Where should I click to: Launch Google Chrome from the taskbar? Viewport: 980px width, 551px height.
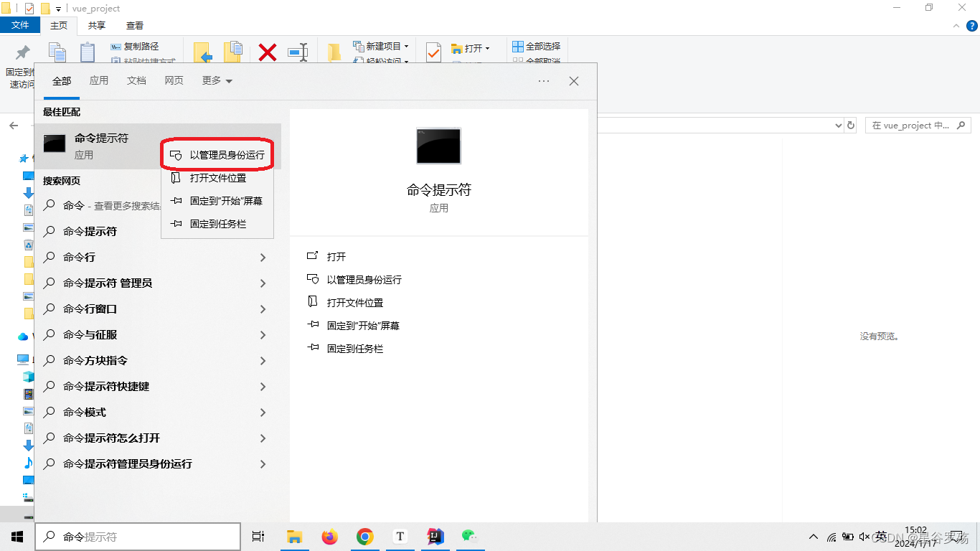[x=364, y=536]
